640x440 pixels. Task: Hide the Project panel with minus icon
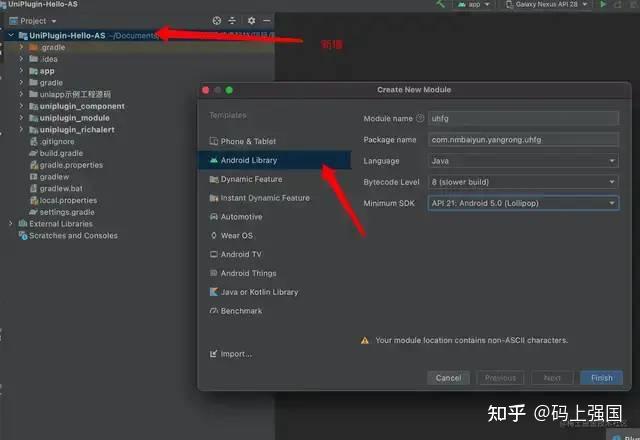[x=267, y=20]
